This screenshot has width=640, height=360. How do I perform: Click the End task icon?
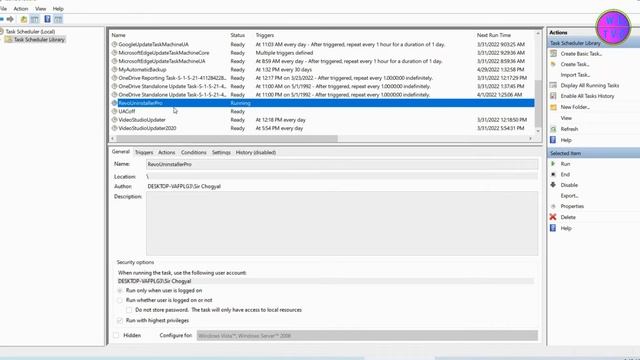pos(553,174)
